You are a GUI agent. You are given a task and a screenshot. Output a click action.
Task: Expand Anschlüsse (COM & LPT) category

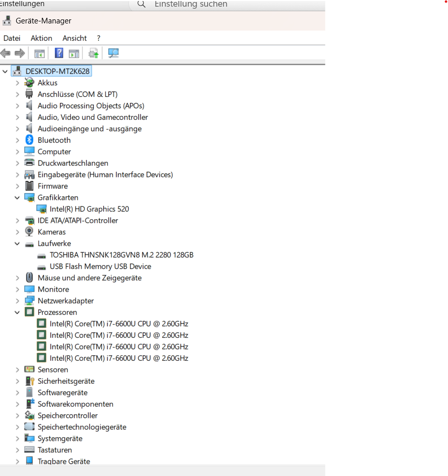(x=17, y=94)
